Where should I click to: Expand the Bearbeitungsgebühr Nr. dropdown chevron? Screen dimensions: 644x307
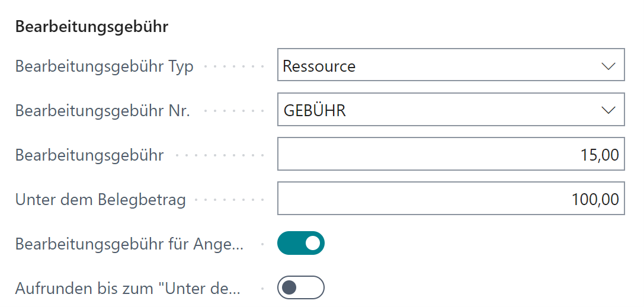[x=608, y=110]
